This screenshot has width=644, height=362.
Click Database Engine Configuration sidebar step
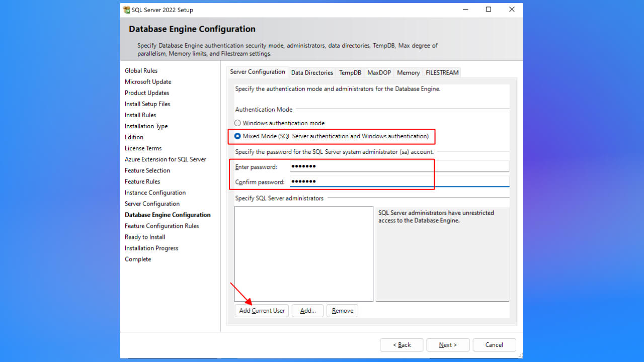pos(168,215)
